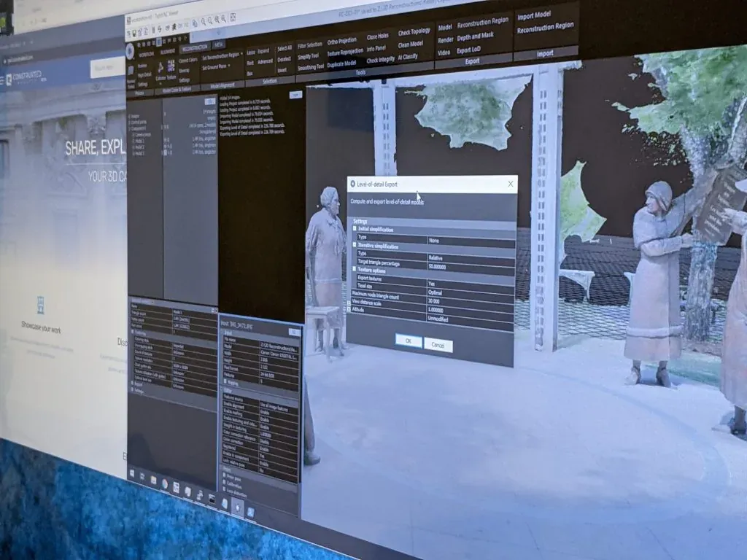Collapse the Iterative simplification section
This screenshot has width=747, height=560.
pyautogui.click(x=355, y=245)
